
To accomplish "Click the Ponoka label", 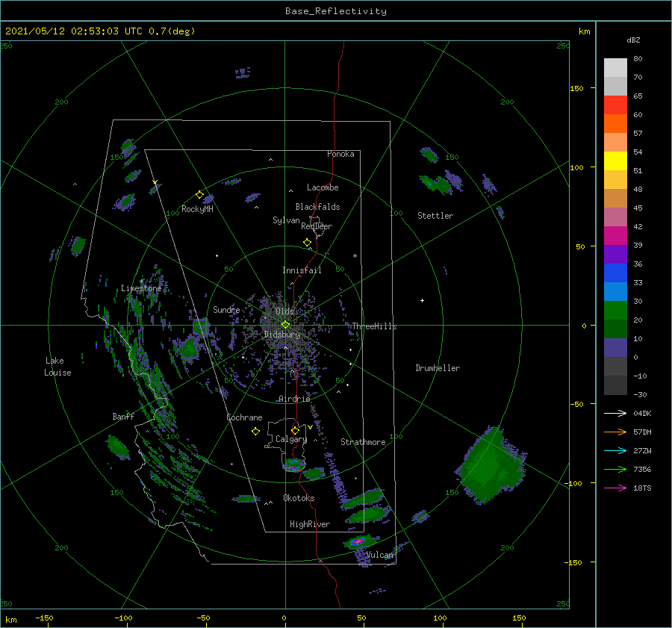I will click(x=340, y=154).
